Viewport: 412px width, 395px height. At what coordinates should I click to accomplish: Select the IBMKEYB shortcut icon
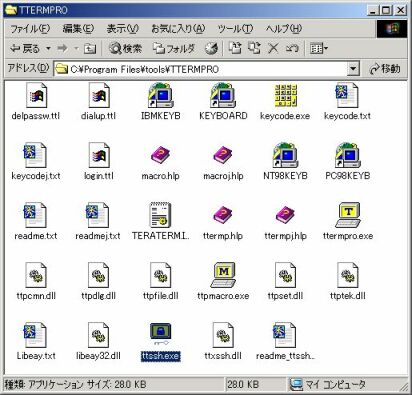coord(160,96)
